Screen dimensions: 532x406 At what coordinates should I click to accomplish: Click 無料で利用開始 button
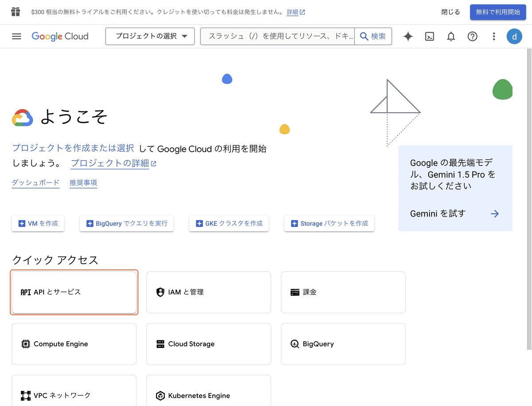pyautogui.click(x=498, y=12)
